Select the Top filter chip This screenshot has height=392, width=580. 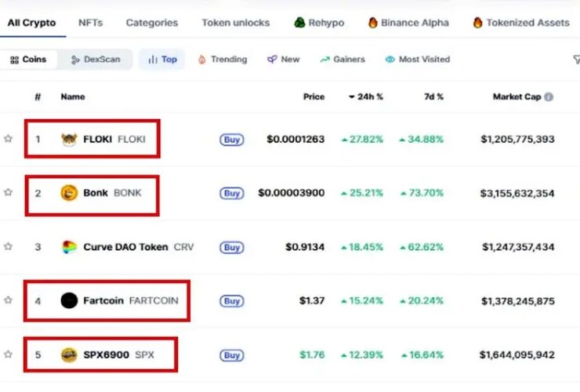[x=162, y=60]
